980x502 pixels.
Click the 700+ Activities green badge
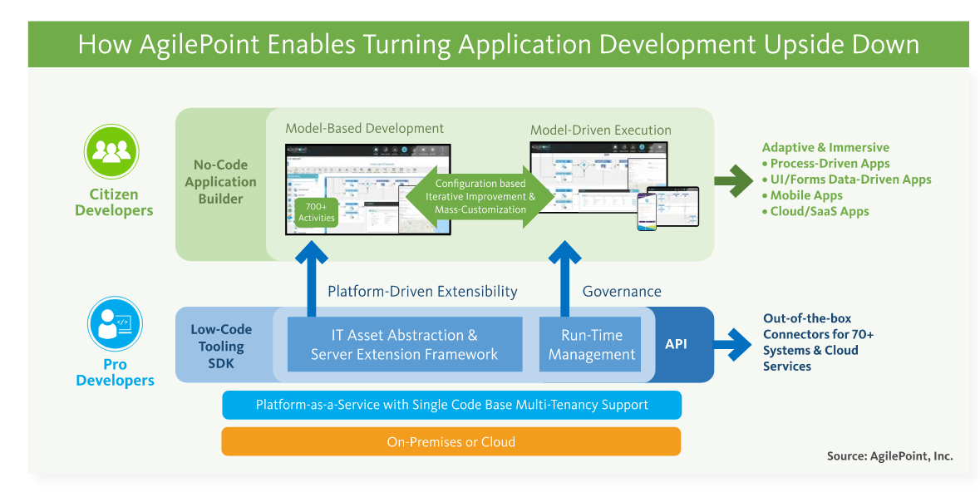[x=316, y=213]
